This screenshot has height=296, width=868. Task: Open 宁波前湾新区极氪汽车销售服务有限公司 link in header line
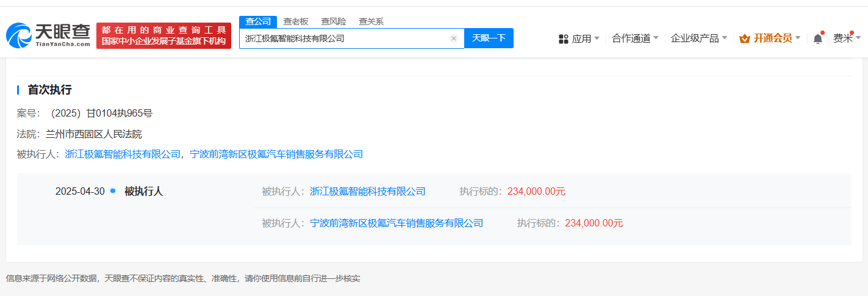[276, 154]
